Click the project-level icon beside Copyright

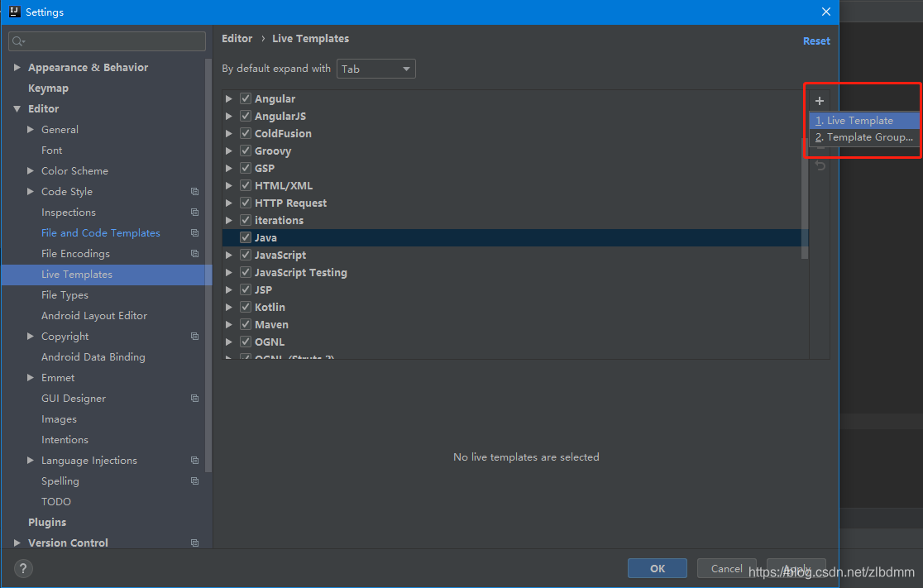coord(195,337)
